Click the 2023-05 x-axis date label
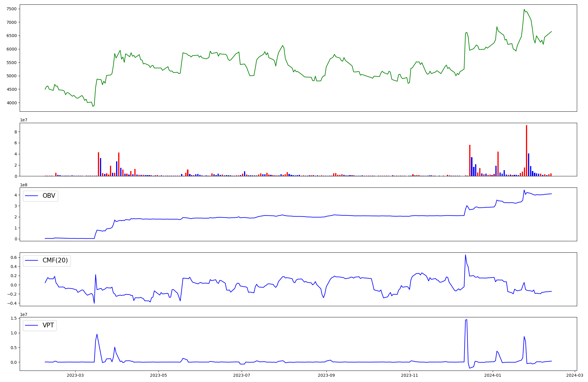 pos(158,375)
